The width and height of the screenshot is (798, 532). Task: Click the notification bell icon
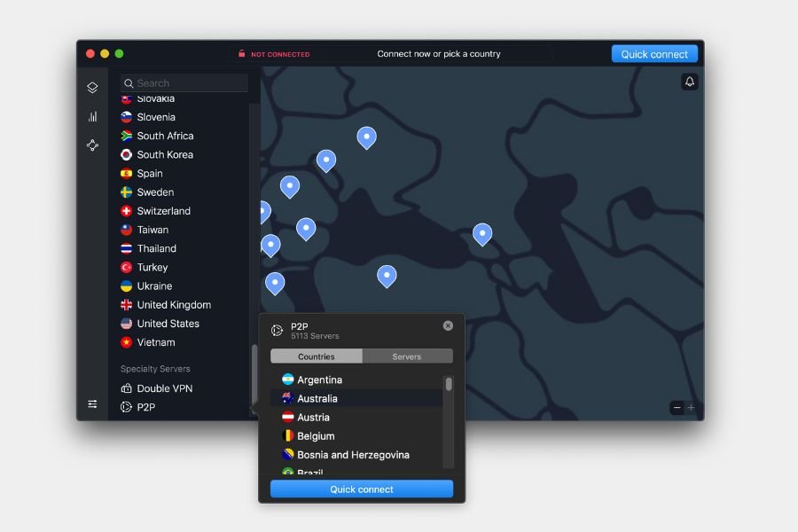tap(689, 82)
